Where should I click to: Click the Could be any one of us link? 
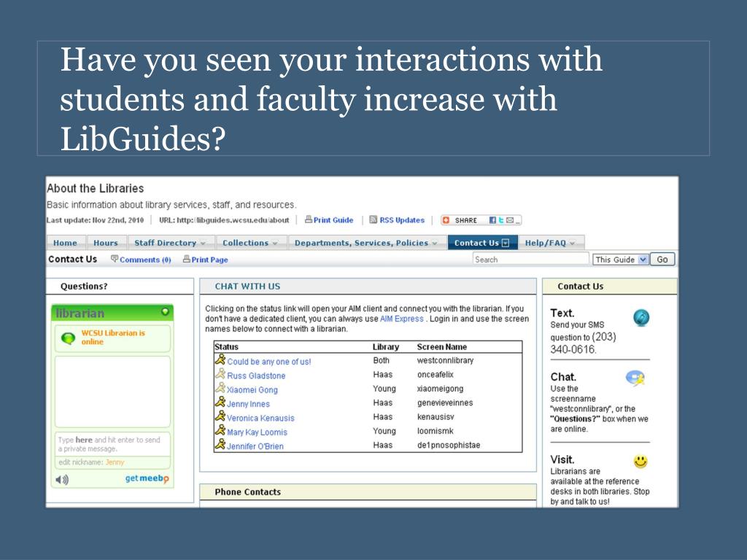(x=269, y=362)
